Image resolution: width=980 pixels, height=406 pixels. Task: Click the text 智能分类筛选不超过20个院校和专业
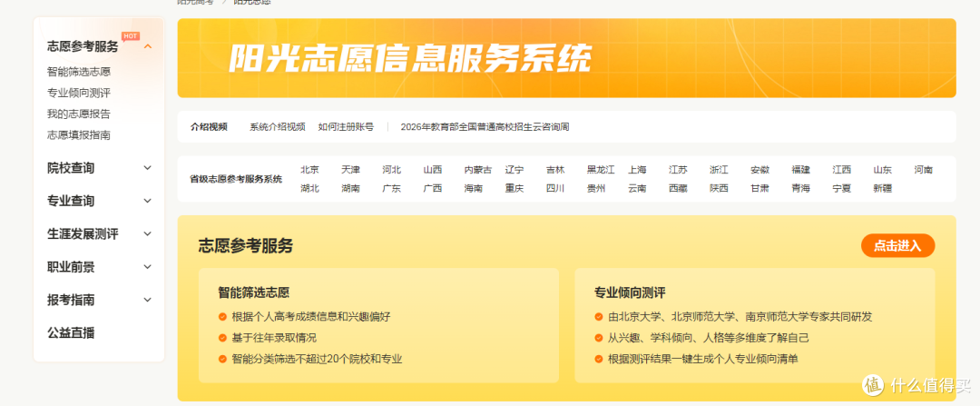coord(317,359)
